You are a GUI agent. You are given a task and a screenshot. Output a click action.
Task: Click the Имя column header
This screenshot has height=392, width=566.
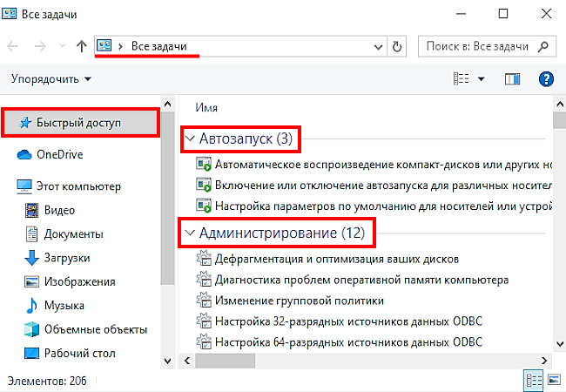206,107
